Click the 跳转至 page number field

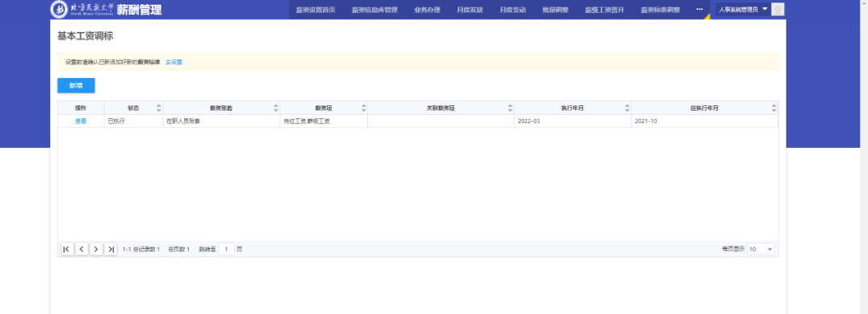[x=226, y=249]
